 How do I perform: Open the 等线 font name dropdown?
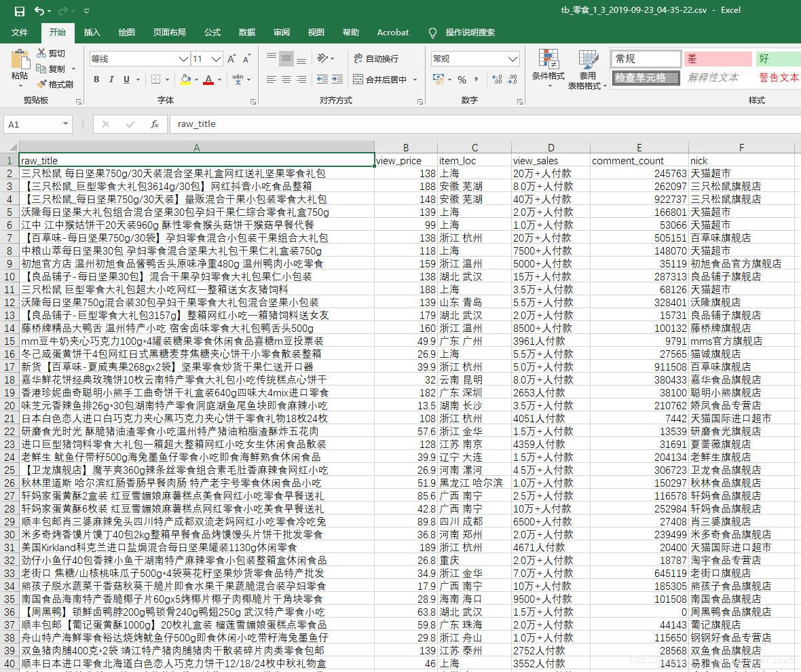click(184, 59)
